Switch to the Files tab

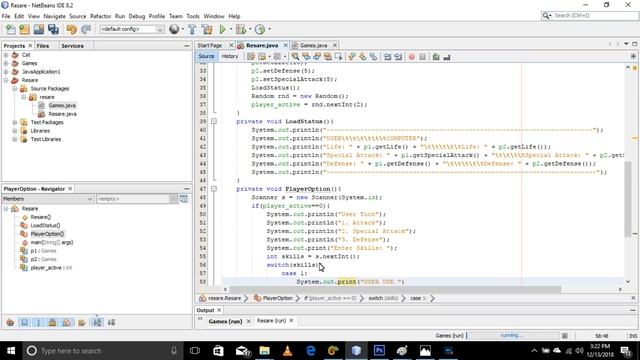click(x=43, y=46)
